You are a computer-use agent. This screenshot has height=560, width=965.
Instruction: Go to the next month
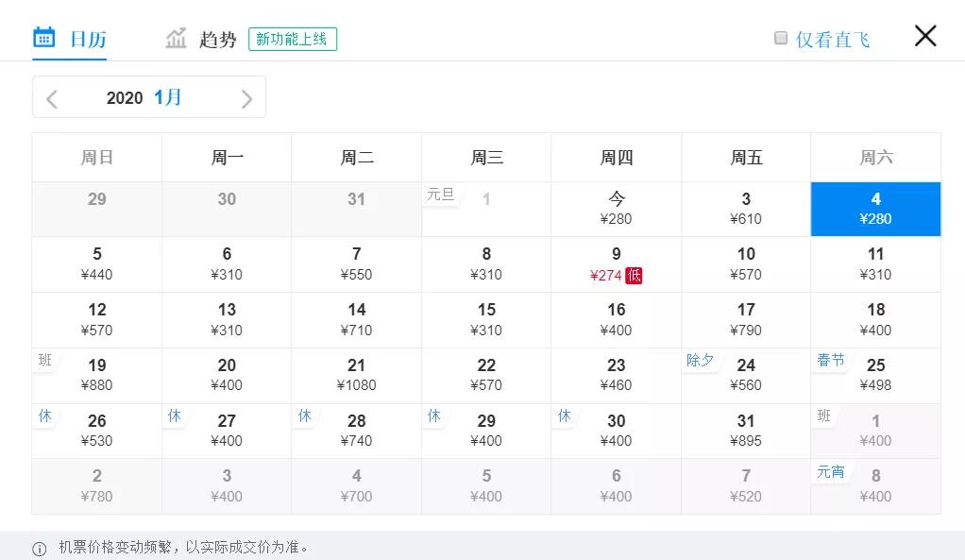[x=246, y=98]
